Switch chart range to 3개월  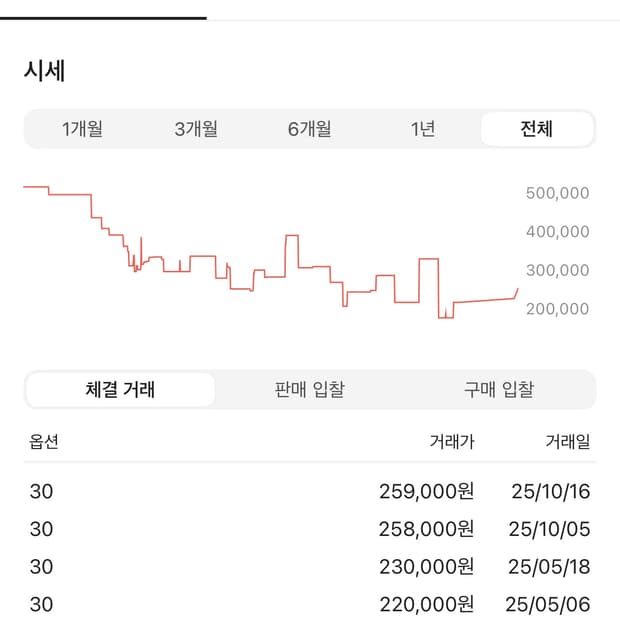[x=196, y=129]
